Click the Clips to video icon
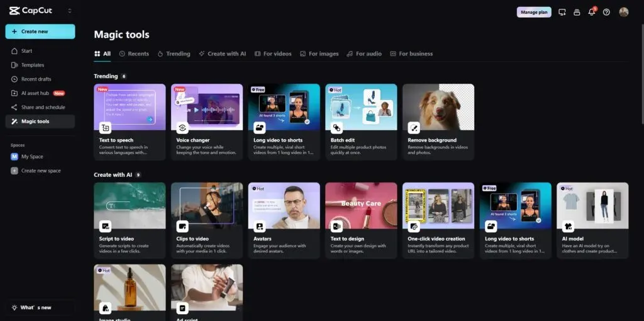The width and height of the screenshot is (644, 321). 182,227
